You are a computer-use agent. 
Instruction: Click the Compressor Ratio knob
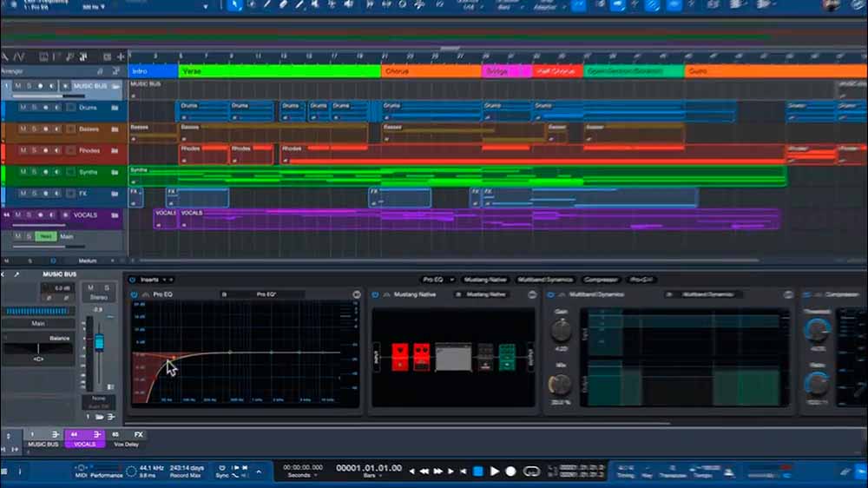[817, 383]
